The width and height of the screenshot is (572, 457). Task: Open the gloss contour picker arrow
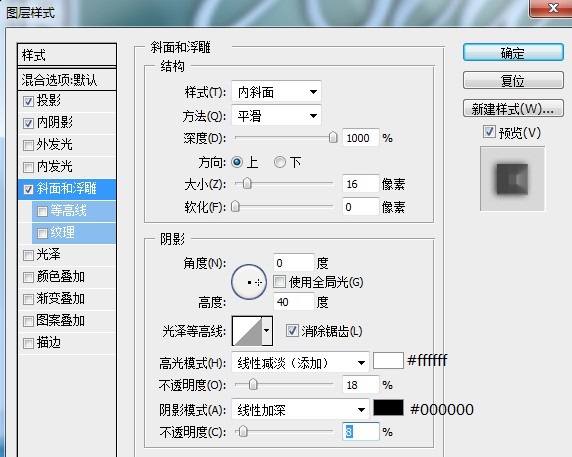267,331
